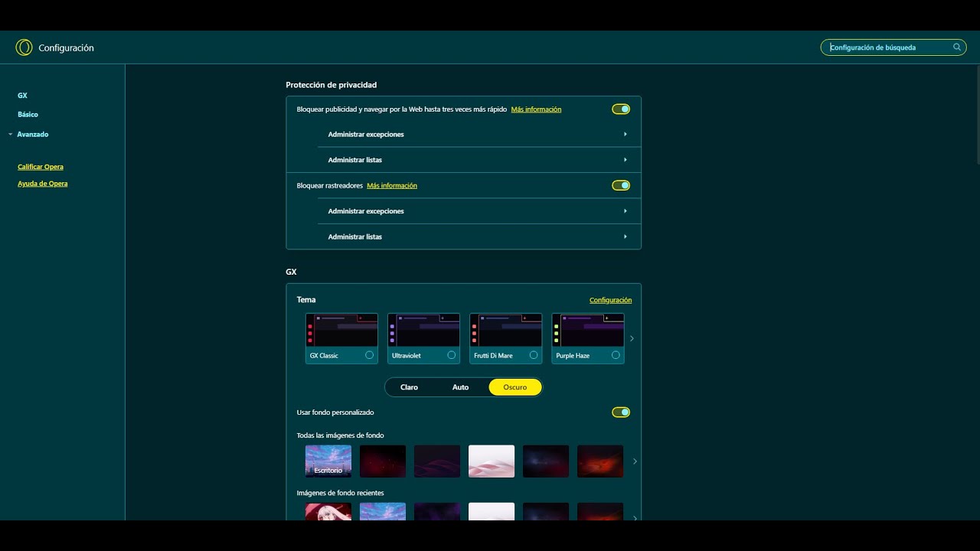Viewport: 980px width, 551px height.
Task: Open the Calificar Opera link
Action: pyautogui.click(x=41, y=167)
